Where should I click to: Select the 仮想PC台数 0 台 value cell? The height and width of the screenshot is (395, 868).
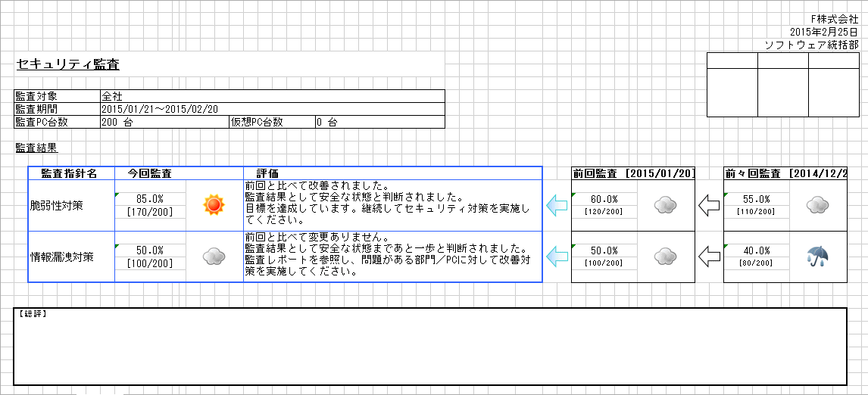click(x=379, y=122)
